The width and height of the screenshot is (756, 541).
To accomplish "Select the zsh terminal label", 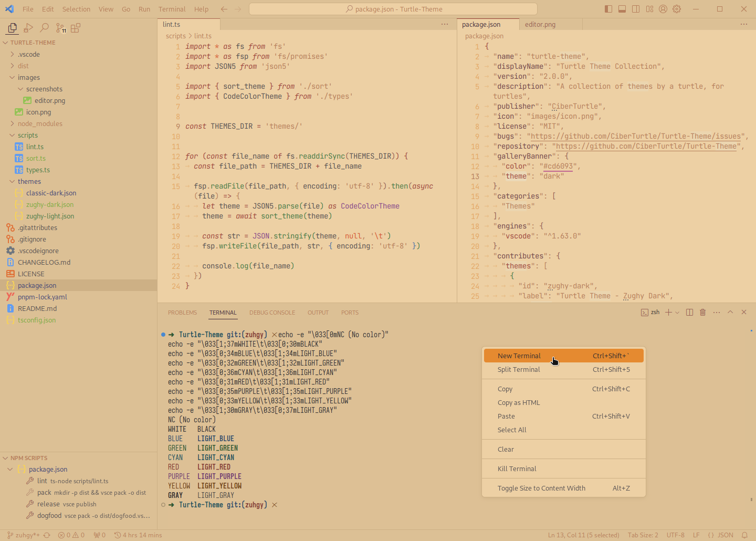I will 650,312.
